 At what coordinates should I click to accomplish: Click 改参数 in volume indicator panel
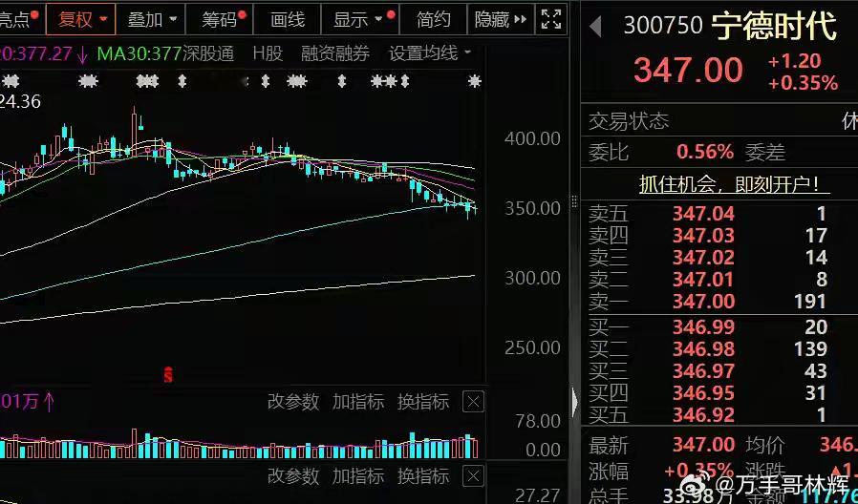(x=293, y=402)
